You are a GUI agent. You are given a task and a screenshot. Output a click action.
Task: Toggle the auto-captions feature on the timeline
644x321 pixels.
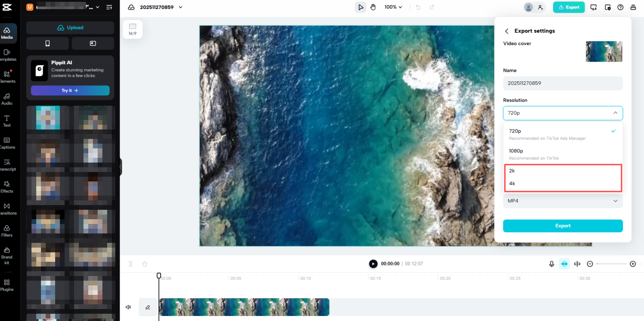point(564,264)
